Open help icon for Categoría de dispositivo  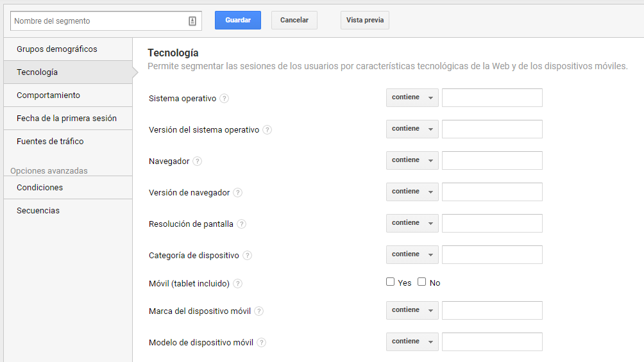247,255
